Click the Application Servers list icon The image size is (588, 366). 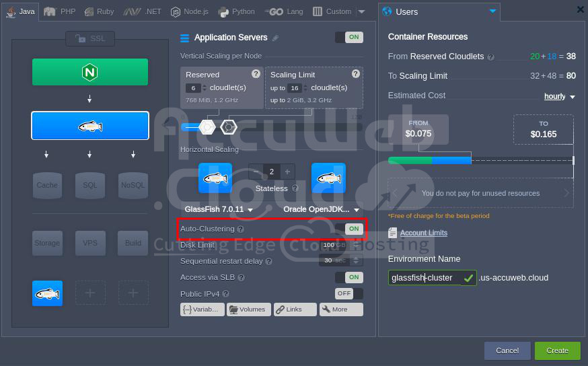tap(185, 38)
